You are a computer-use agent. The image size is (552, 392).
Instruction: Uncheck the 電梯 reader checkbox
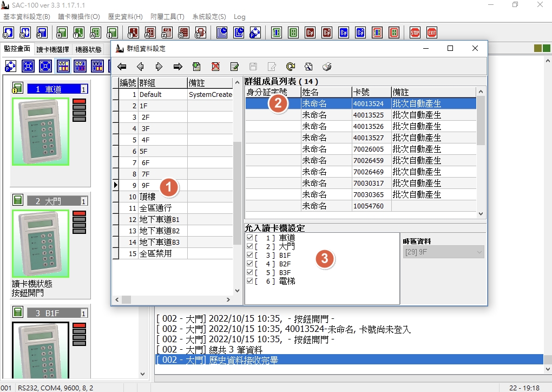pyautogui.click(x=250, y=281)
